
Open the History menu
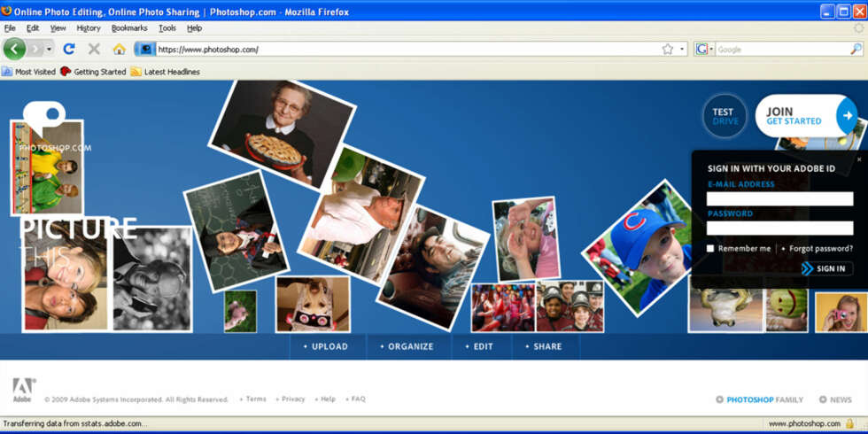[89, 27]
